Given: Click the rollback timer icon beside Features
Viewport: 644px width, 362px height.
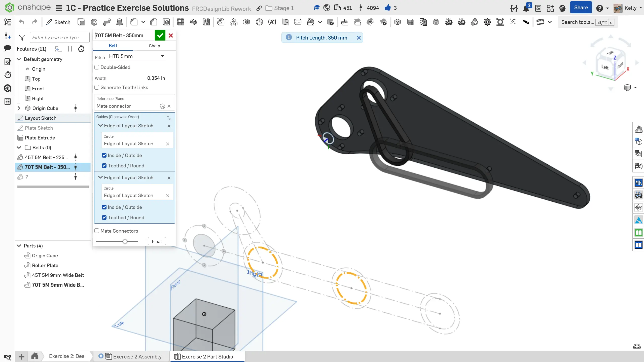Looking at the screenshot, I should pyautogui.click(x=81, y=49).
